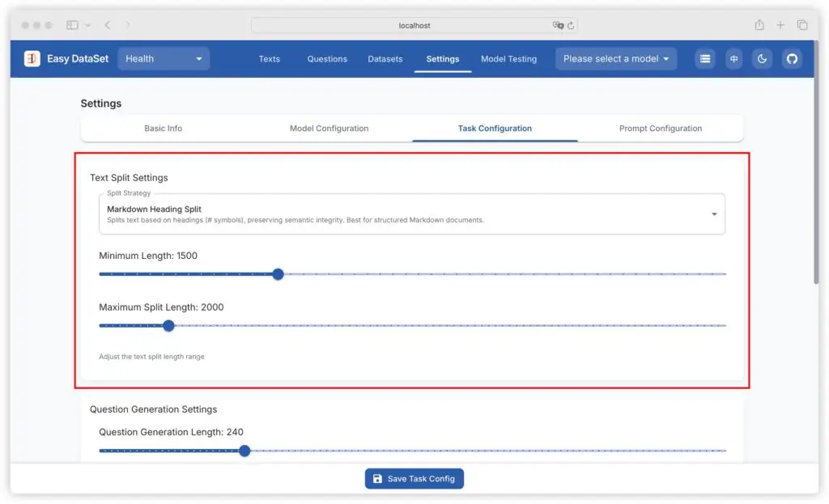Screen dimensions: 829x504
Task: Go to the Datasets section
Action: (385, 59)
